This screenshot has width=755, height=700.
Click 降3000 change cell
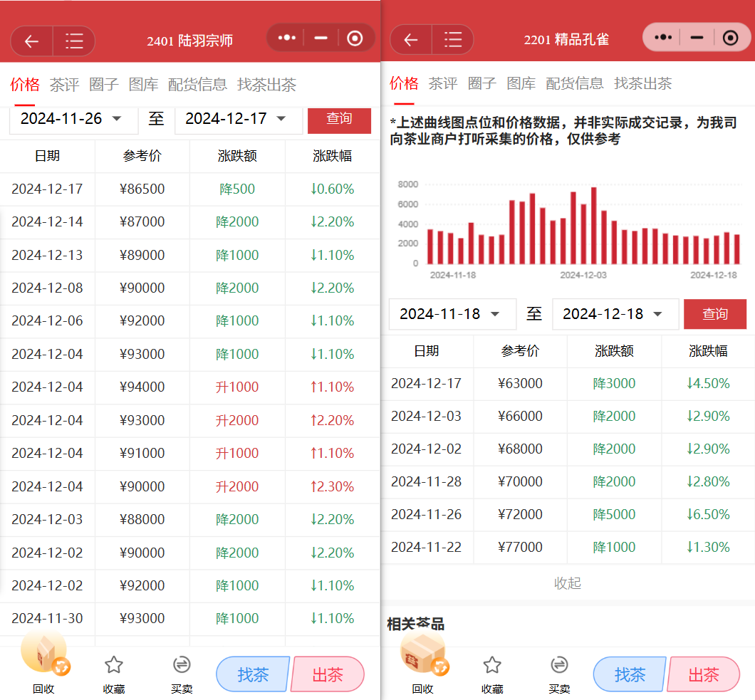coord(614,383)
